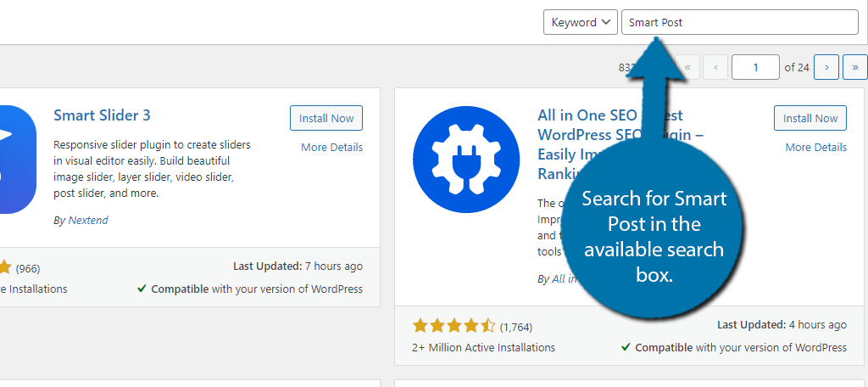This screenshot has width=868, height=387.
Task: Click 'Last Updated: 4 hours ago' text
Action: [x=782, y=324]
